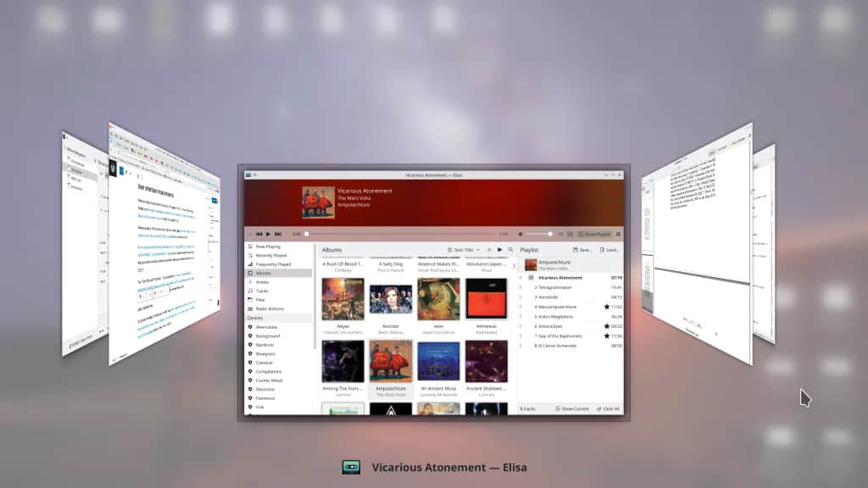Select Tracks in the sidebar
This screenshot has height=488, width=868.
coord(280,291)
